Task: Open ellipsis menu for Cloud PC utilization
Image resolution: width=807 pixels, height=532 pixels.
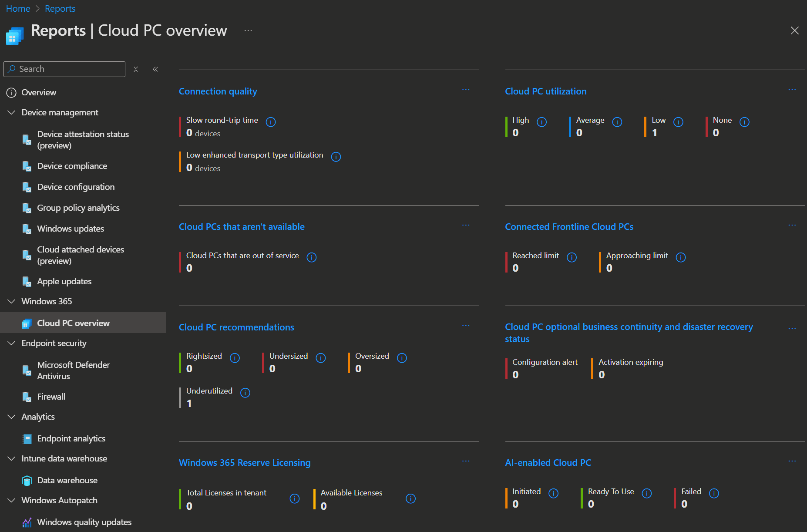Action: coord(792,90)
